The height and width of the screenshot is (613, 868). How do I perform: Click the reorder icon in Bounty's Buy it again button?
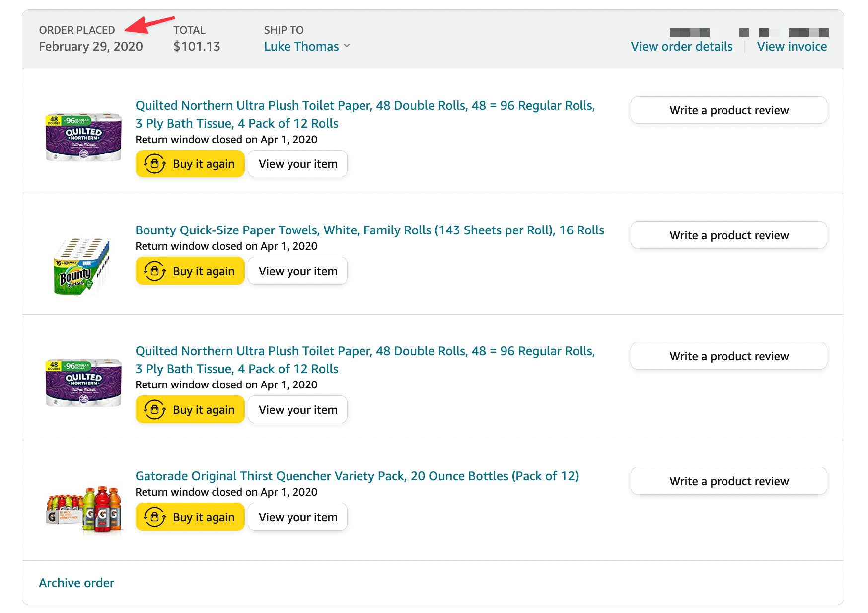154,271
